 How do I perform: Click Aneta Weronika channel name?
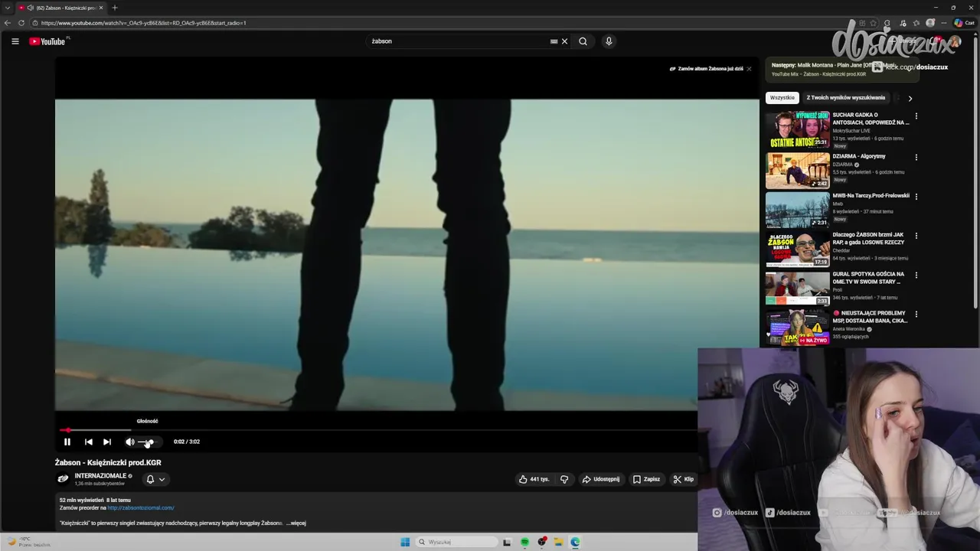(849, 329)
